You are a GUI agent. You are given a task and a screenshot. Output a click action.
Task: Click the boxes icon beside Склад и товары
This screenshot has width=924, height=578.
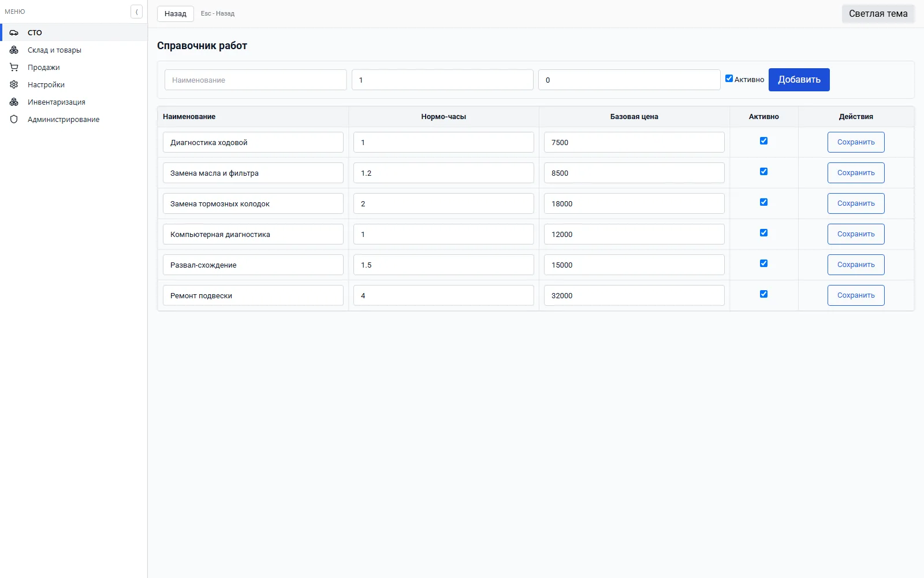[14, 50]
